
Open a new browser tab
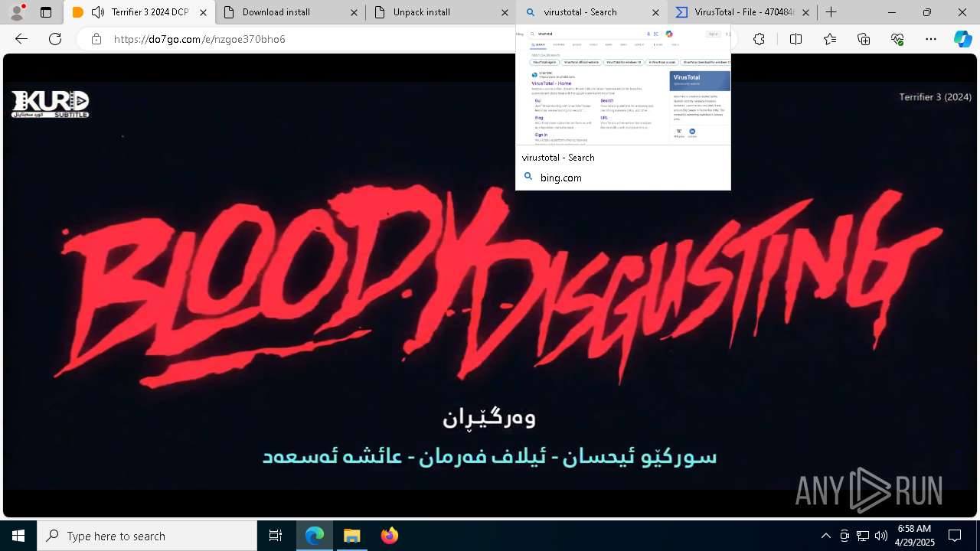point(831,12)
